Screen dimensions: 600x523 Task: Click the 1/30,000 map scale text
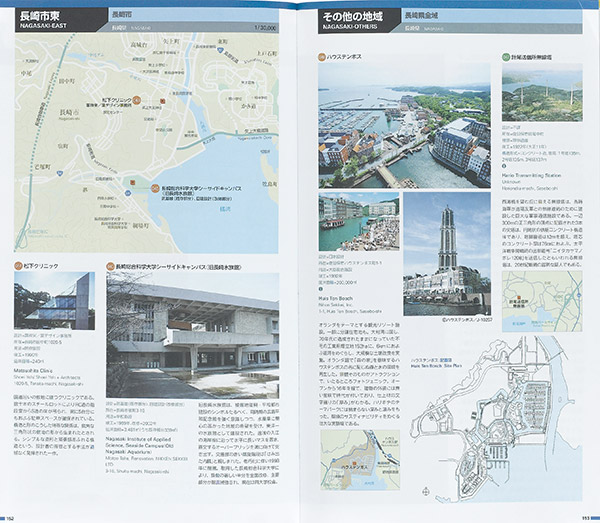click(x=265, y=28)
